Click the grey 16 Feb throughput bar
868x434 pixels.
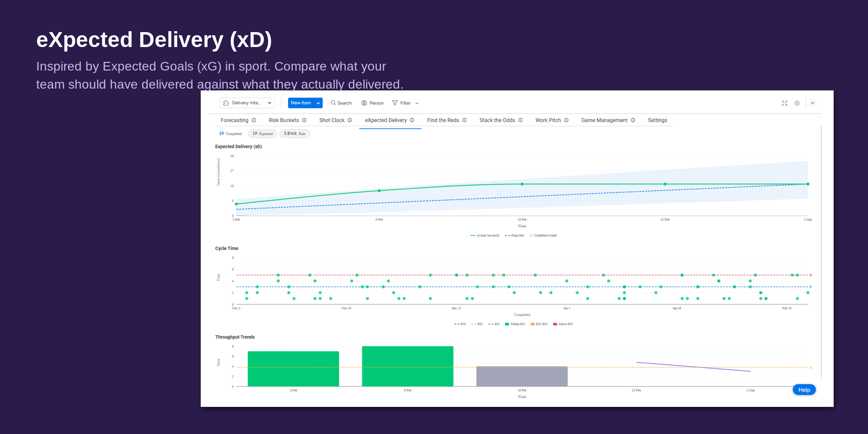pyautogui.click(x=522, y=376)
